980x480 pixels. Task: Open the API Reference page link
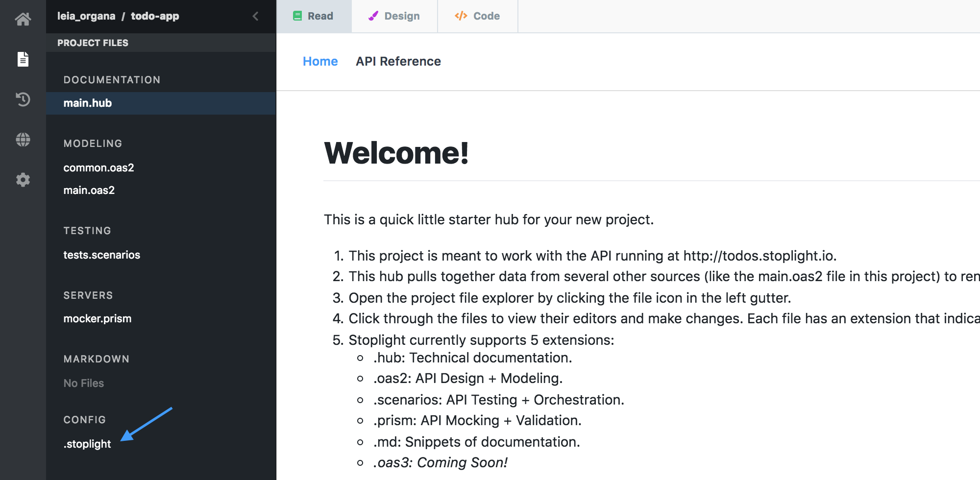(x=398, y=61)
